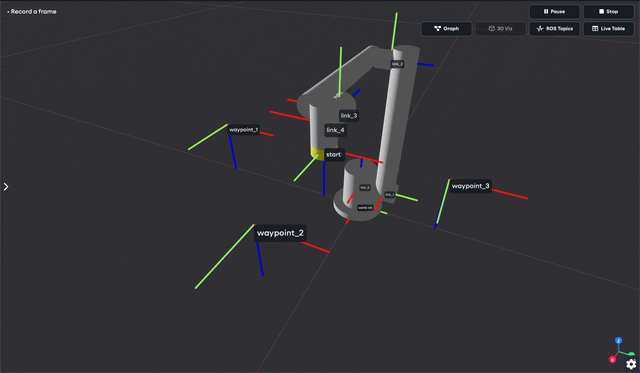Pause the live visualization
The width and height of the screenshot is (640, 373).
554,11
